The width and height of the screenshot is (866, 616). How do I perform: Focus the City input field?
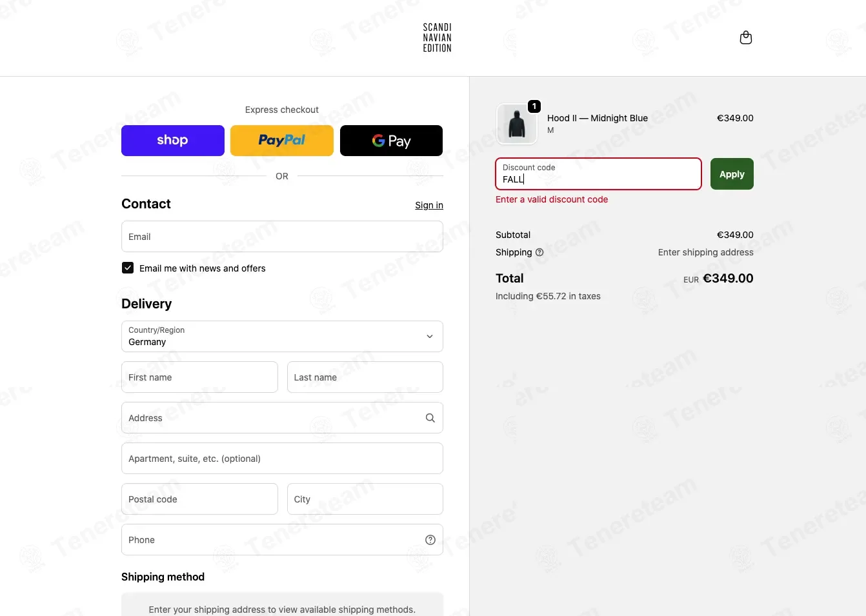(365, 499)
